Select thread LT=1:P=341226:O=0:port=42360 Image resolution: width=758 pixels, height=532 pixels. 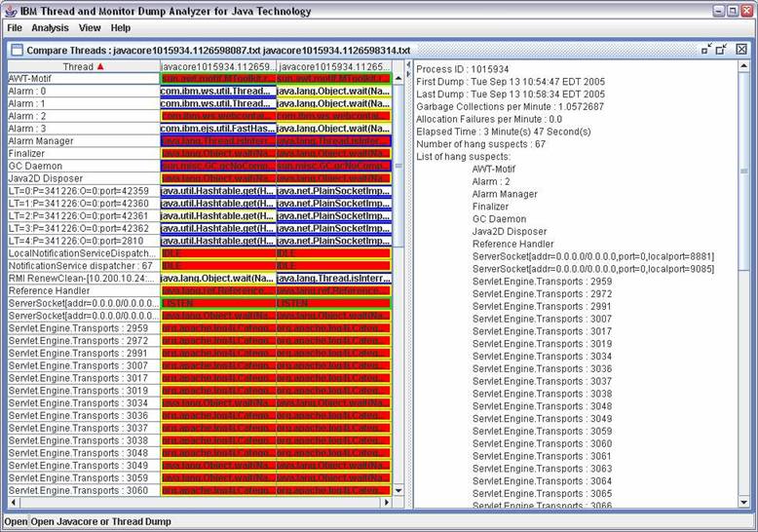click(x=200, y=204)
